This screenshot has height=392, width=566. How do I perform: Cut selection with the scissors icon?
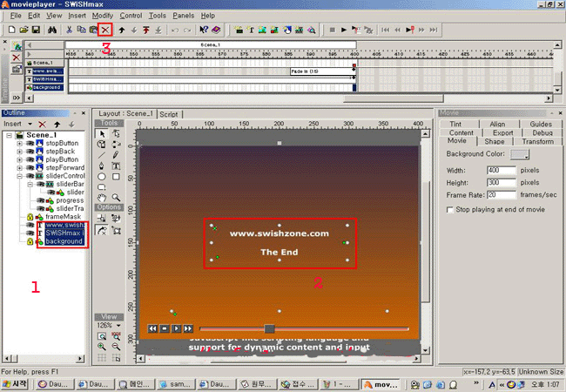69,30
